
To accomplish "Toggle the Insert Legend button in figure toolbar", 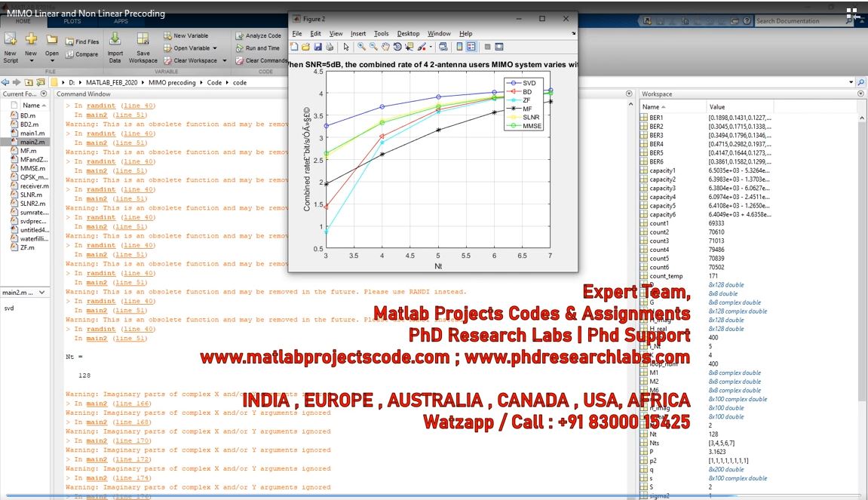I will 471,47.
